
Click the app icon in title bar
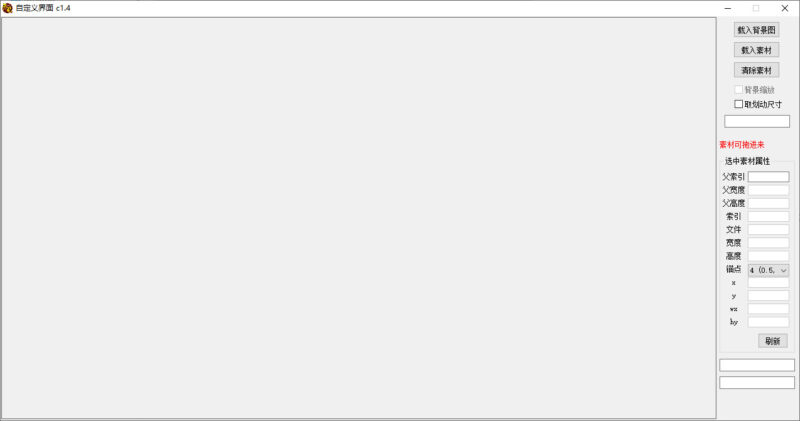[x=8, y=8]
